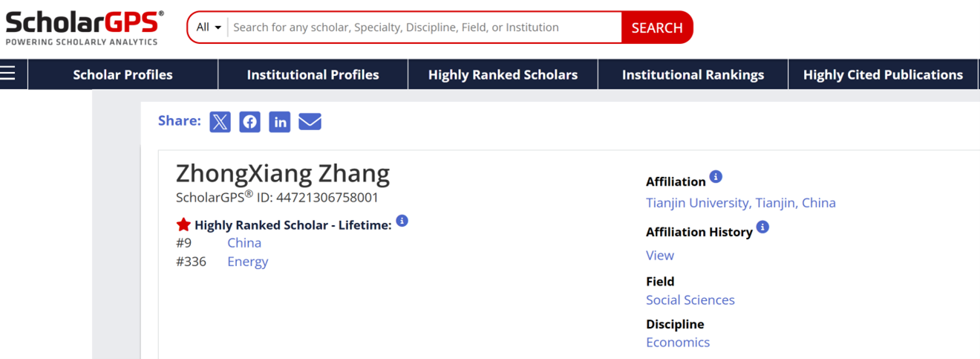The width and height of the screenshot is (980, 359).
Task: Share profile on LinkedIn
Action: click(279, 122)
